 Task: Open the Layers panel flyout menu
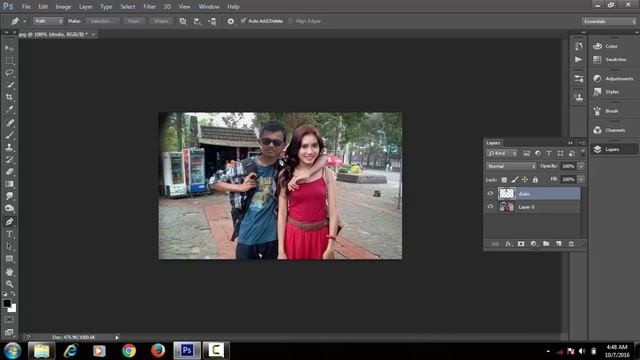point(581,143)
